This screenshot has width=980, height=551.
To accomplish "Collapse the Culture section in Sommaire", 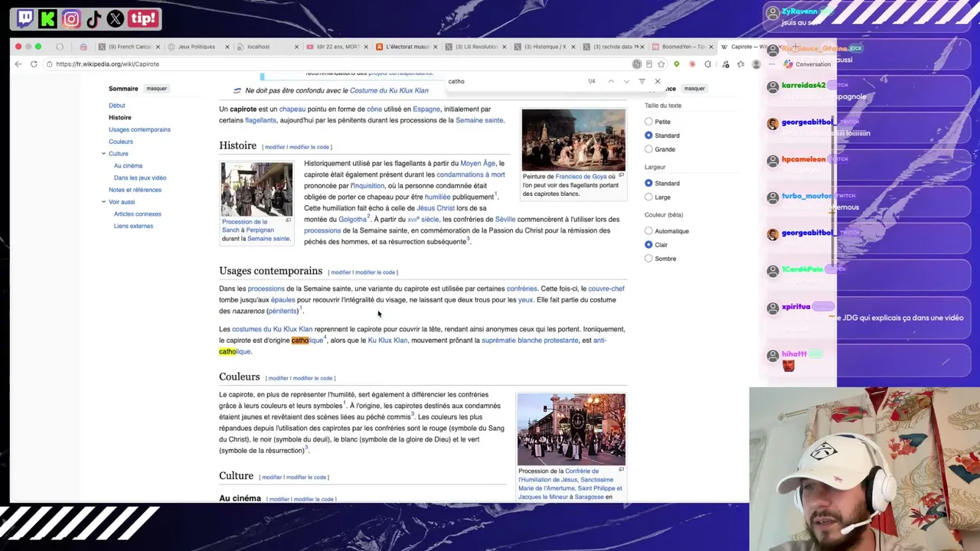I will pyautogui.click(x=103, y=154).
